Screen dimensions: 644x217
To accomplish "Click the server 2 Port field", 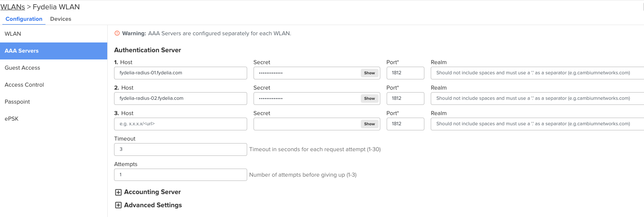I will (x=405, y=99).
